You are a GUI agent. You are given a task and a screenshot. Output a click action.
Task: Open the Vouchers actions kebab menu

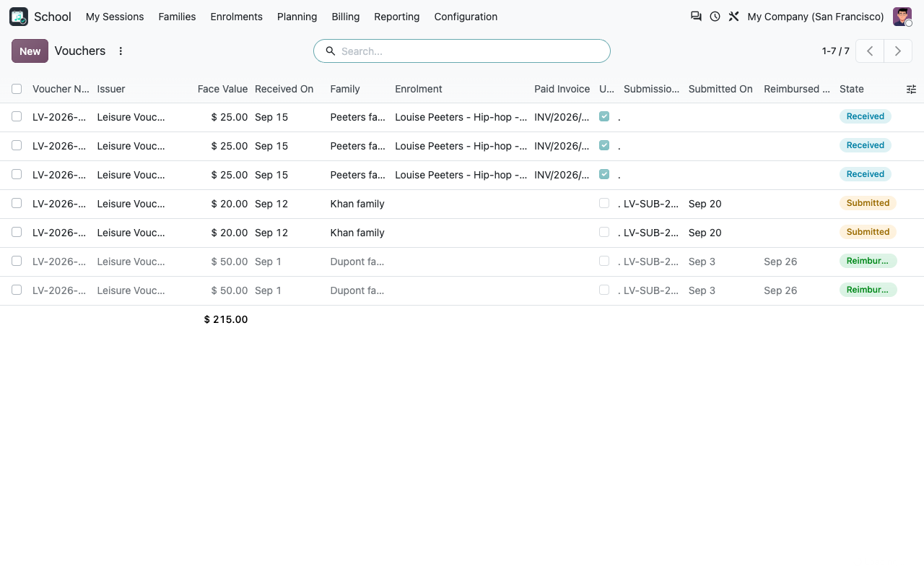click(121, 51)
